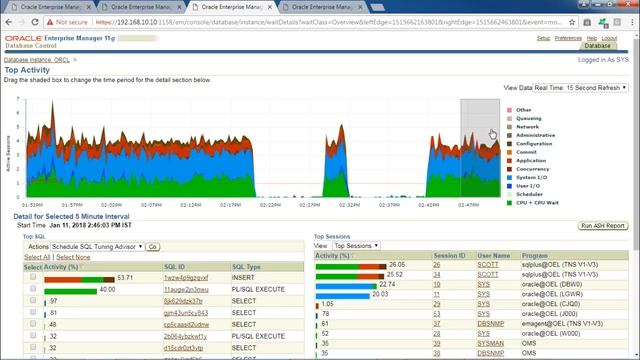This screenshot has width=640, height=360.
Task: Click the Select All link
Action: (x=37, y=257)
